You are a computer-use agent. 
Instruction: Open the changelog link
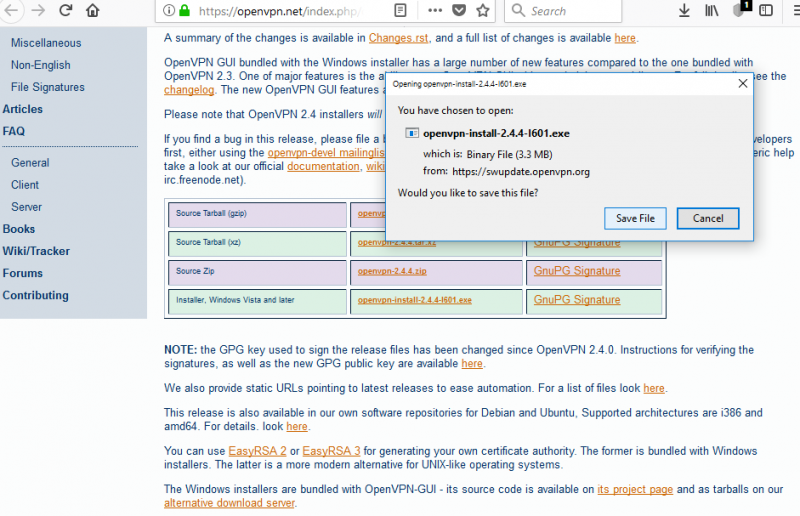pyautogui.click(x=189, y=90)
